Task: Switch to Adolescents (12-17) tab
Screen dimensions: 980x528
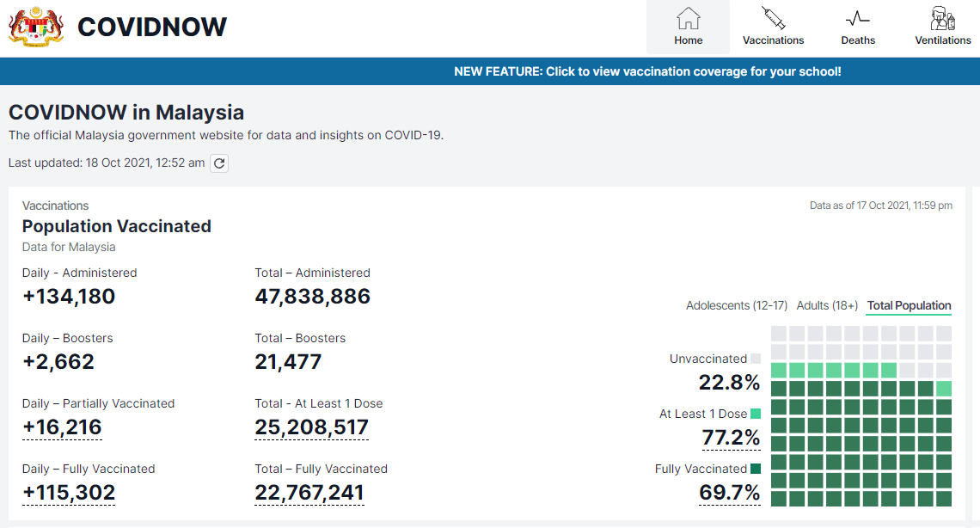Action: point(736,305)
